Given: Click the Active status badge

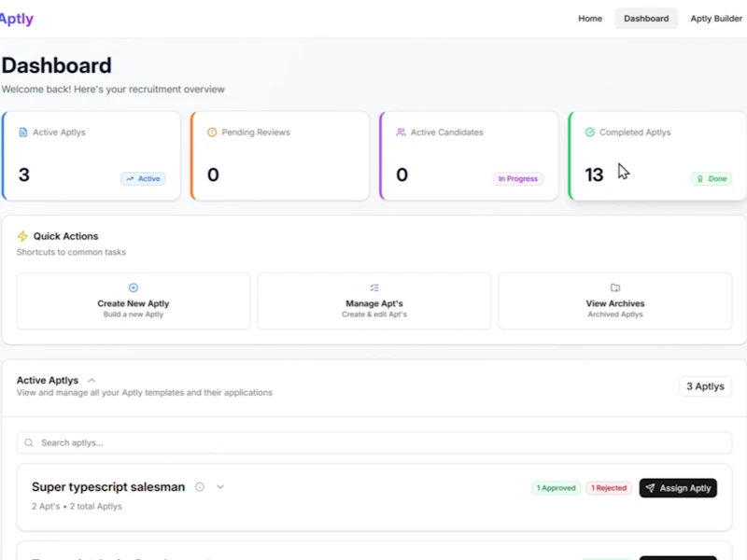Looking at the screenshot, I should click(143, 178).
